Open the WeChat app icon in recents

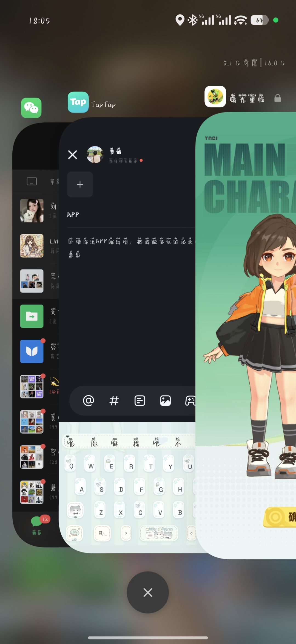[x=31, y=108]
